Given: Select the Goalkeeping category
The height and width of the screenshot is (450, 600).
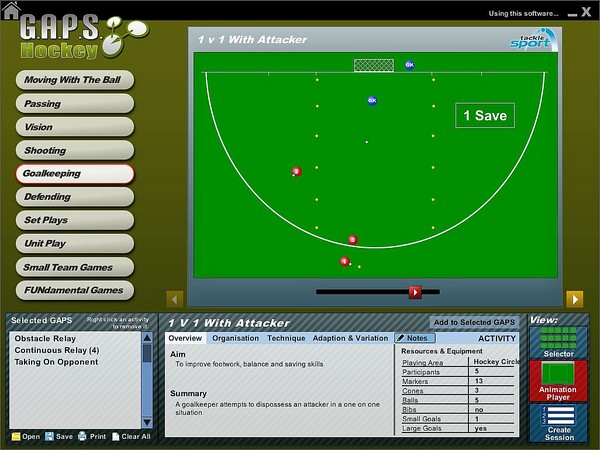Looking at the screenshot, I should (x=74, y=173).
